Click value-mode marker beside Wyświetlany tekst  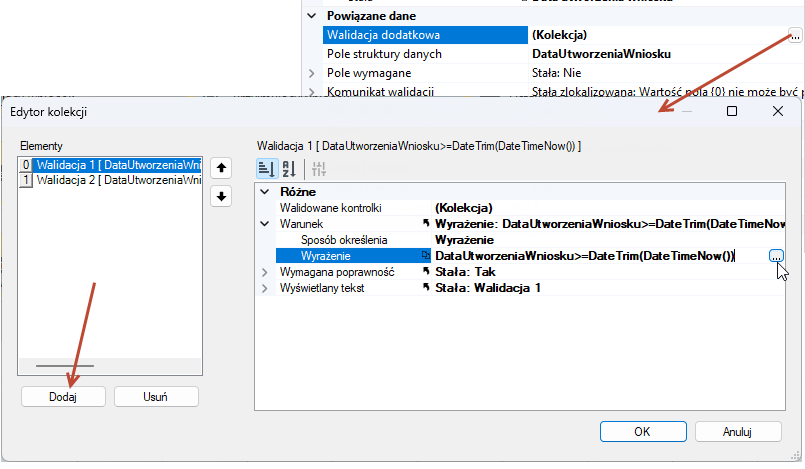click(x=426, y=287)
